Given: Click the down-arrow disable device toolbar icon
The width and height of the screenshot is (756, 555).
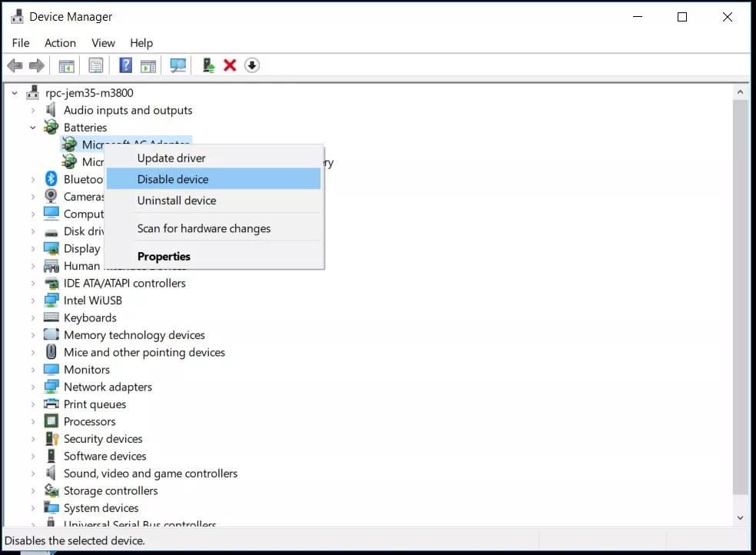Looking at the screenshot, I should [251, 65].
